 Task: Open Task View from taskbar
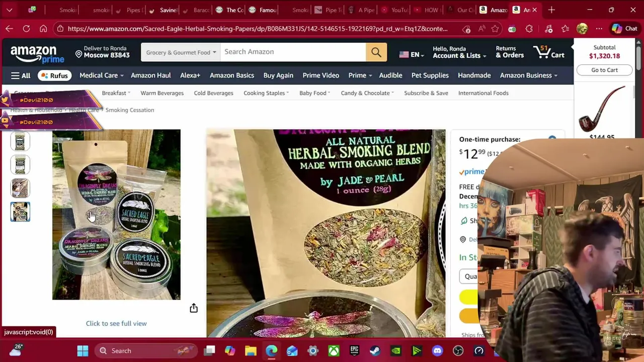209,350
